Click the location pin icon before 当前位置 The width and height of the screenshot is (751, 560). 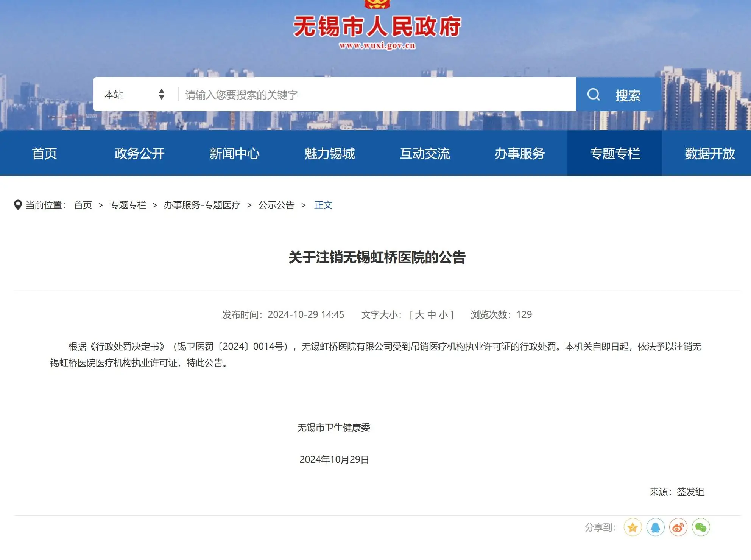pos(17,205)
